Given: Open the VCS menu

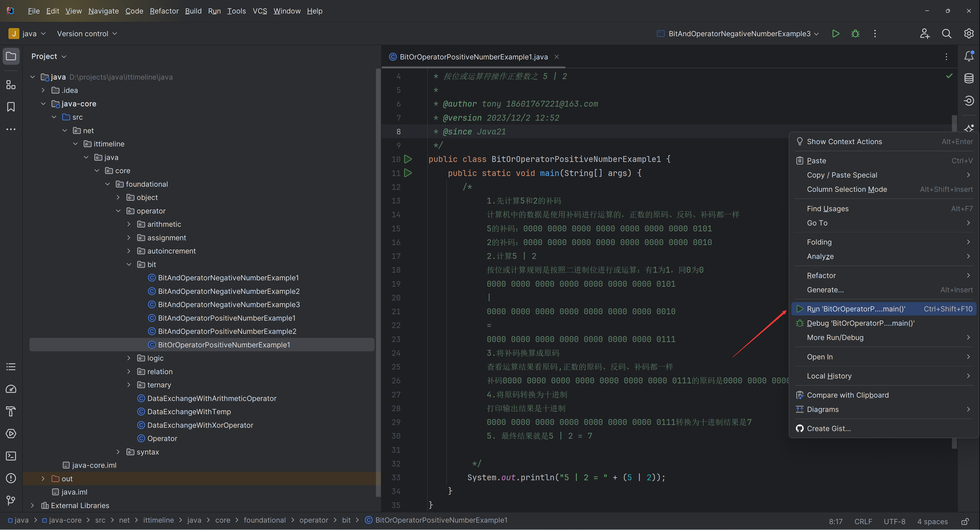Looking at the screenshot, I should point(260,11).
